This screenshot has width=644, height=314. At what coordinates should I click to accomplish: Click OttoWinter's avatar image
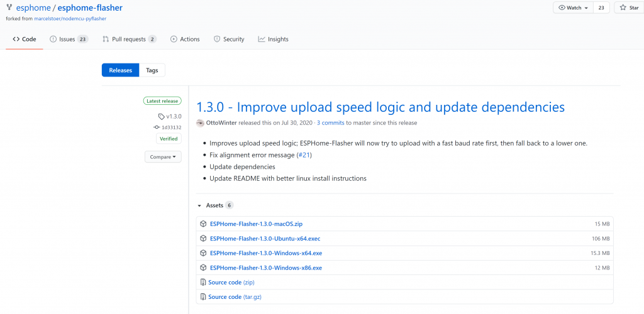point(200,122)
